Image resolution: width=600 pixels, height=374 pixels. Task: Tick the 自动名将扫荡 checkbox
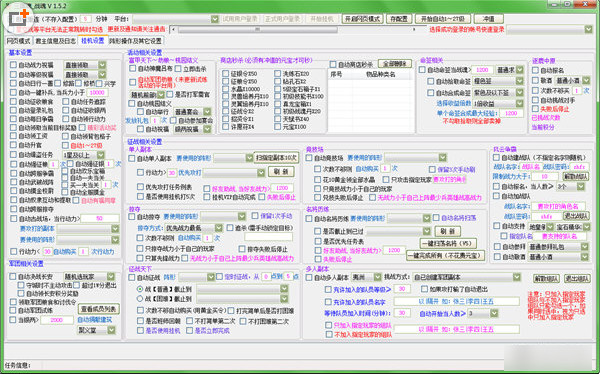436,218
